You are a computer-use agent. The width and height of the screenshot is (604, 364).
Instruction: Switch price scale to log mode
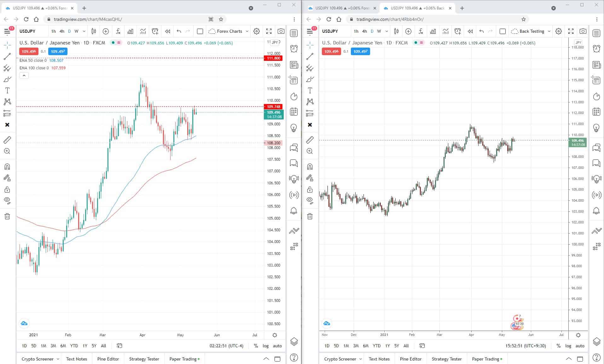pyautogui.click(x=265, y=346)
